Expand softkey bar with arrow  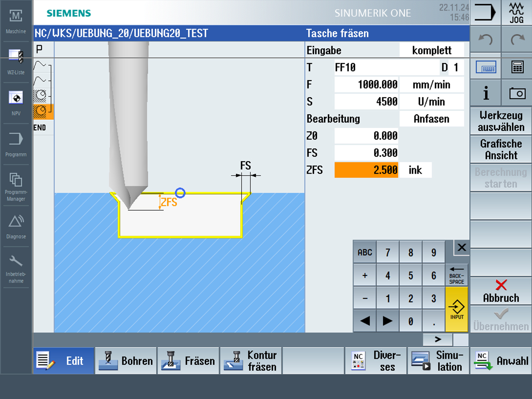click(438, 339)
